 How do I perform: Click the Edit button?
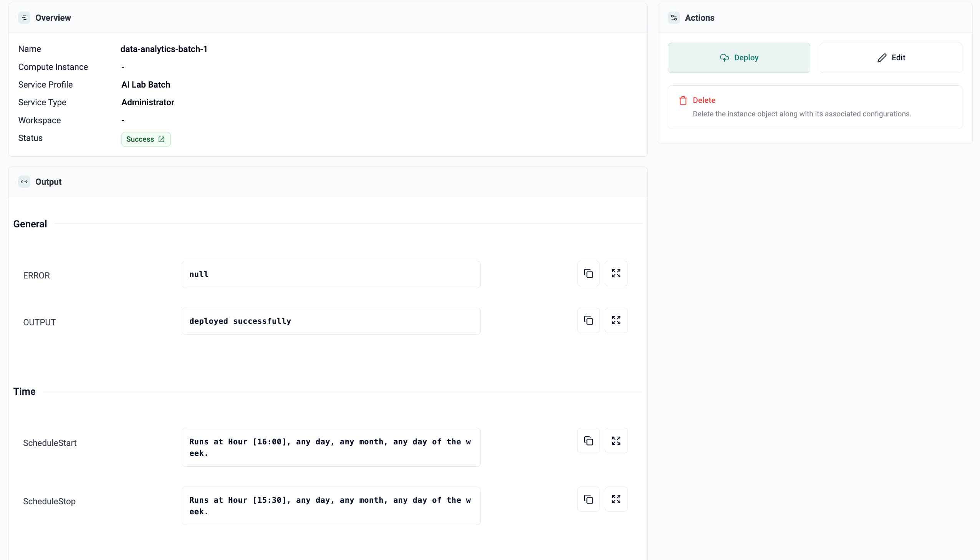[891, 58]
